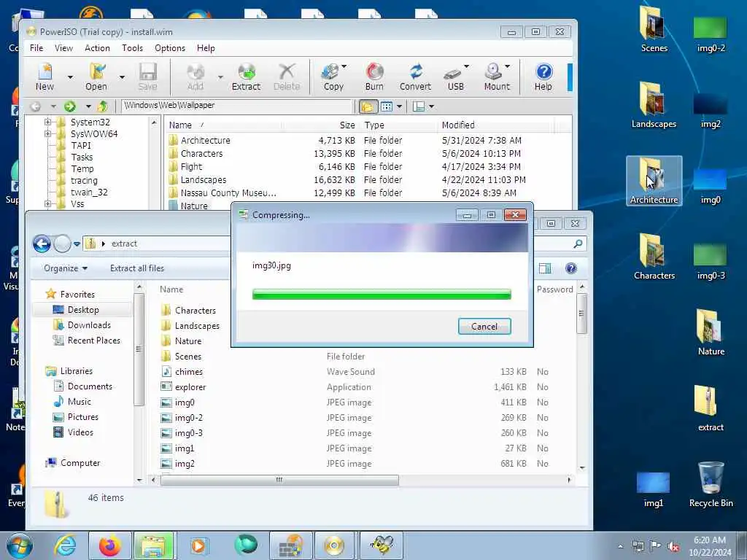Click the New toolbar icon in PowerISO
This screenshot has width=747, height=560.
pyautogui.click(x=44, y=76)
